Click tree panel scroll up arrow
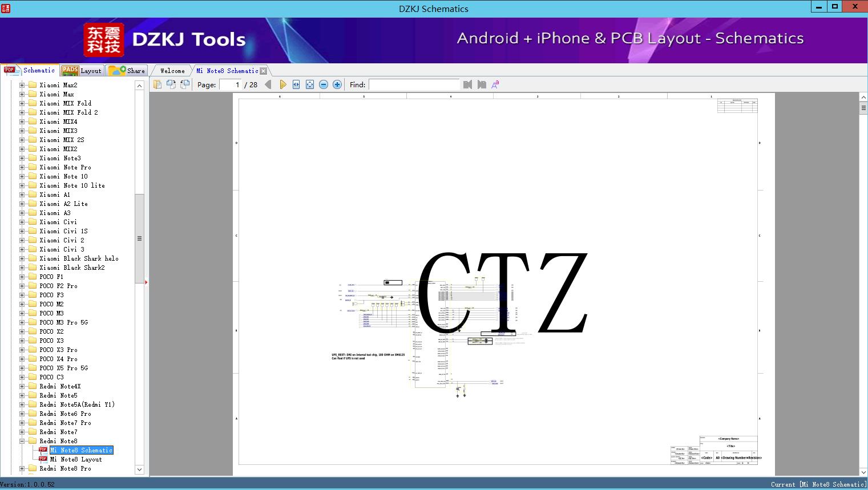Viewport: 868px width, 490px height. [x=139, y=86]
